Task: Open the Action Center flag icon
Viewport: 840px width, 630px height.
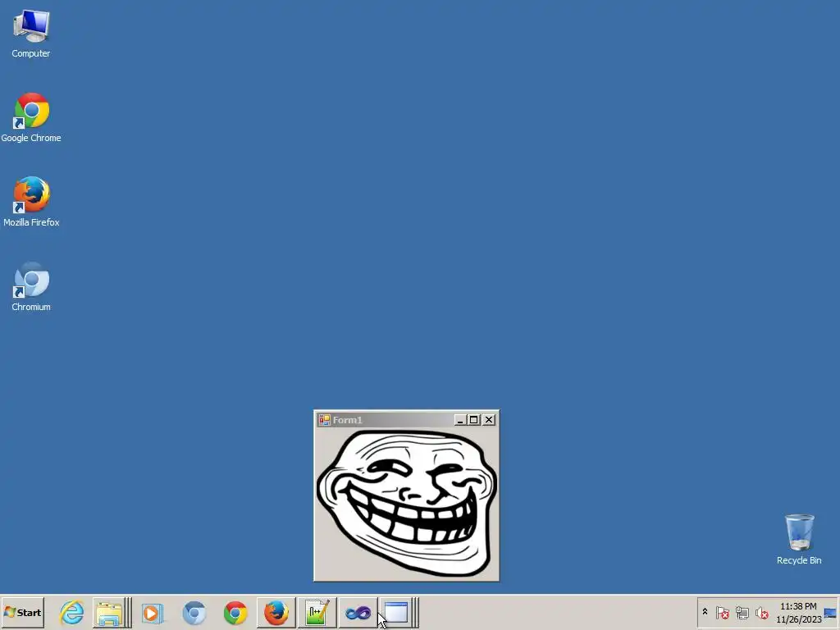Action: (x=722, y=612)
